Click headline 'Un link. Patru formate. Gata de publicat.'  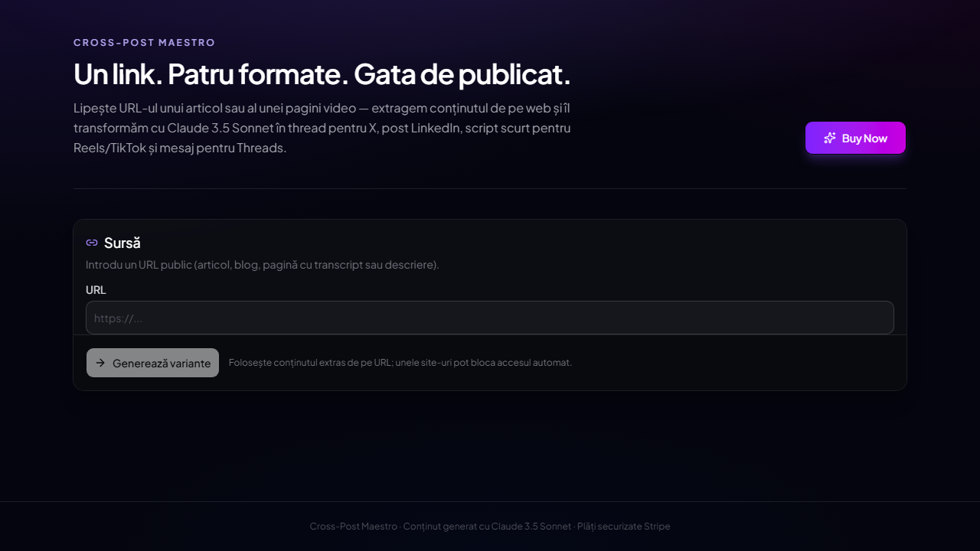click(x=322, y=74)
